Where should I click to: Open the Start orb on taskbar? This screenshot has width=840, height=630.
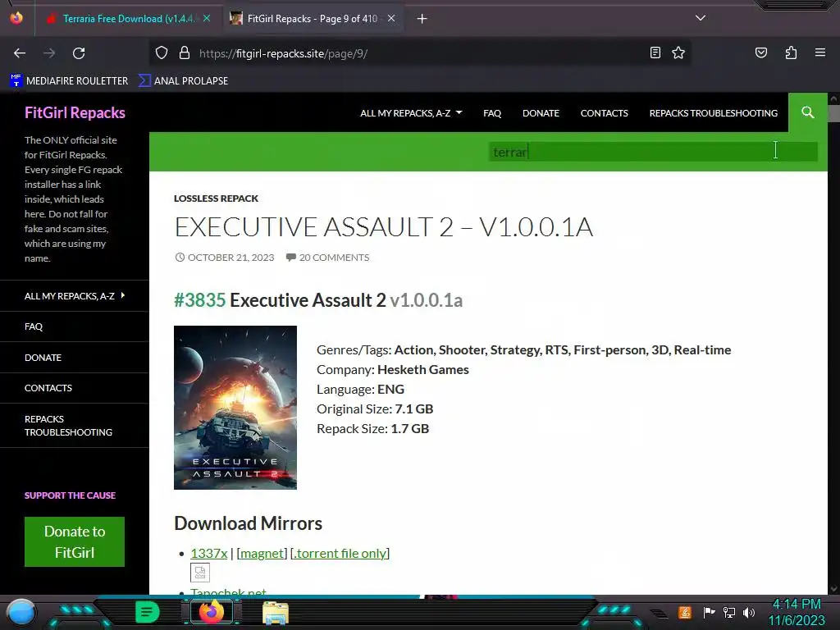coord(21,612)
